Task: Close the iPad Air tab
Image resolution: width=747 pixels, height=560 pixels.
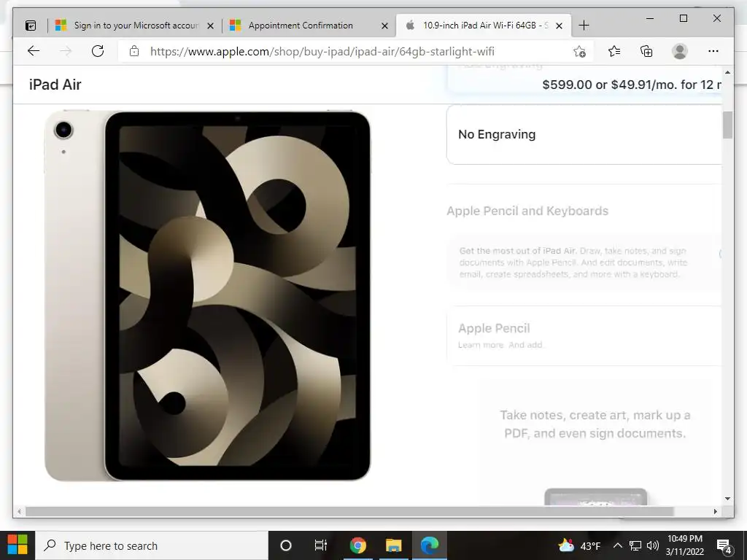Action: click(x=560, y=26)
